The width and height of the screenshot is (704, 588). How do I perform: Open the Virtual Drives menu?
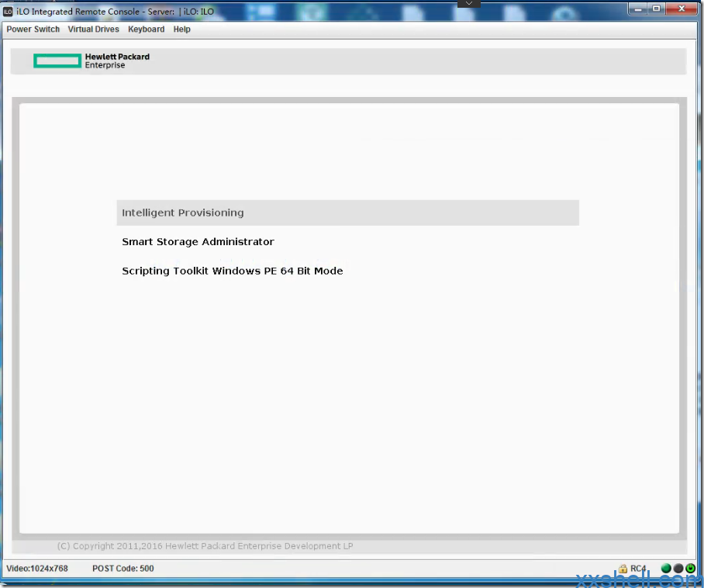tap(93, 29)
